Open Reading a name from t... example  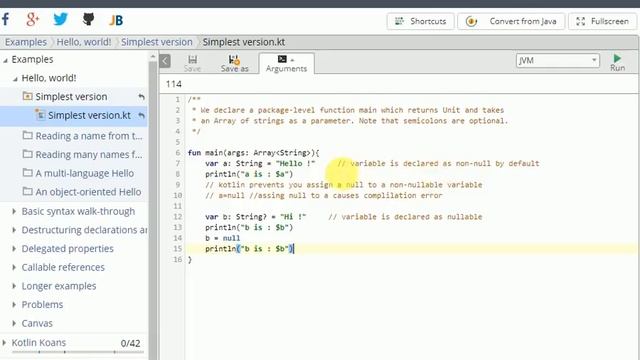(89, 136)
